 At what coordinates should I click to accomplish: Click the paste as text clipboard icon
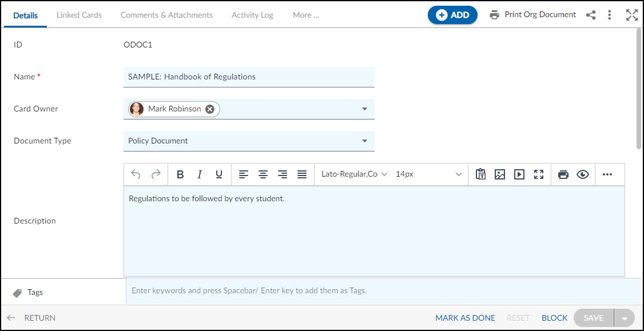(480, 174)
